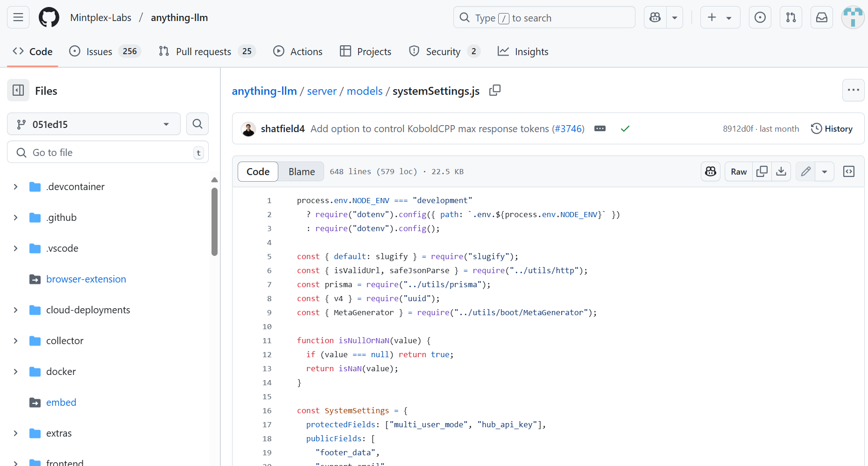Click the file tree scrollbar
Screen dimensions: 868x466
(214, 222)
